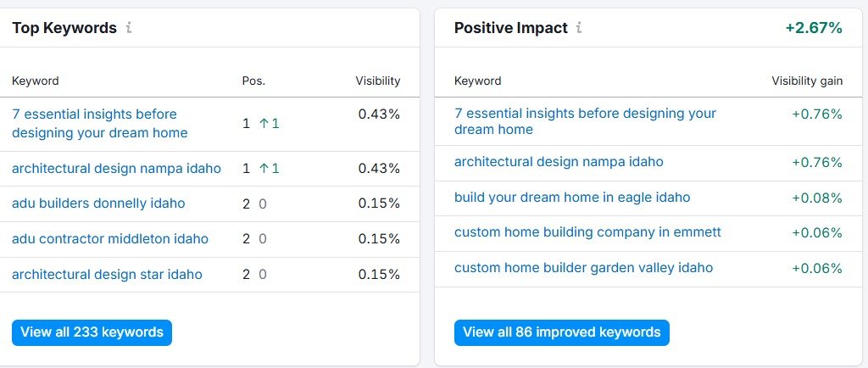Select 'adu builders donnelly idaho' keyword link
The height and width of the screenshot is (368, 868).
pos(98,204)
